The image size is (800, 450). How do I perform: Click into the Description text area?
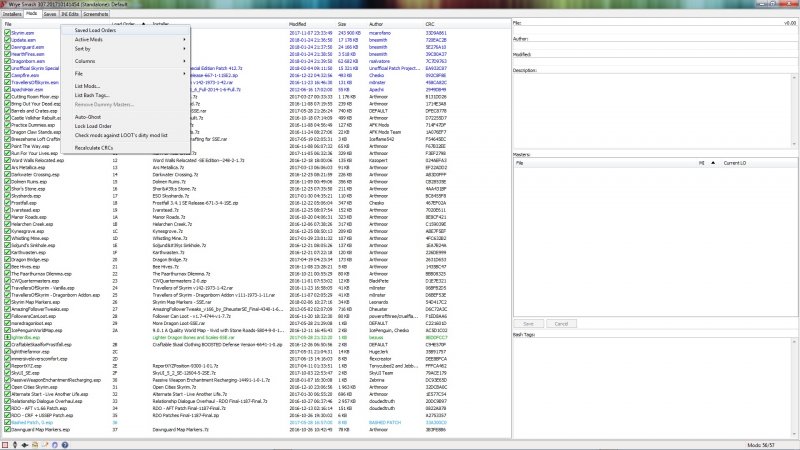[652, 111]
